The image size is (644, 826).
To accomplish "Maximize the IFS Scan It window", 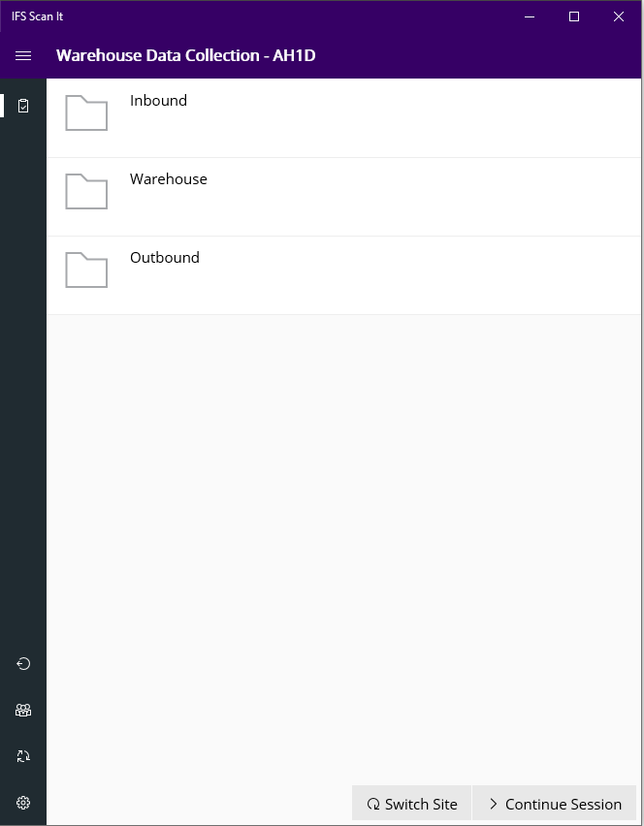I will point(574,16).
